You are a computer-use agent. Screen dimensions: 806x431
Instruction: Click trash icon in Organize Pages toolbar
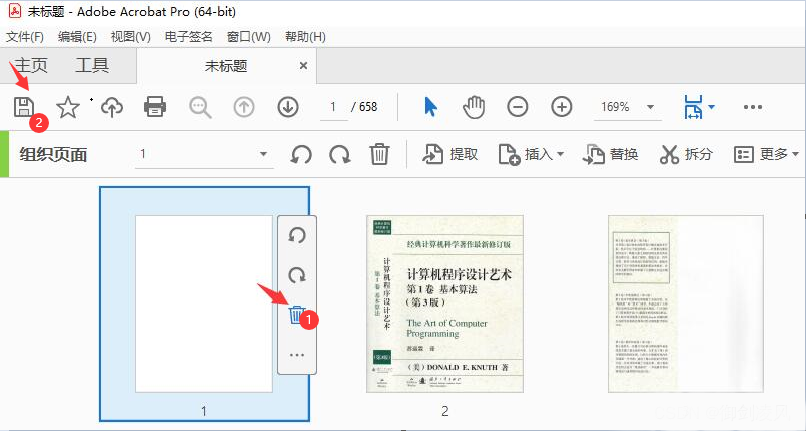point(379,154)
